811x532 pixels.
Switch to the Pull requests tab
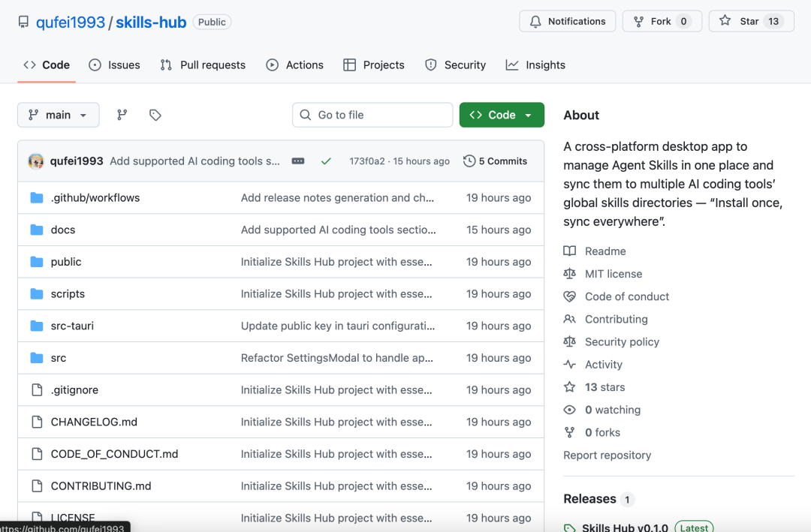tap(204, 65)
